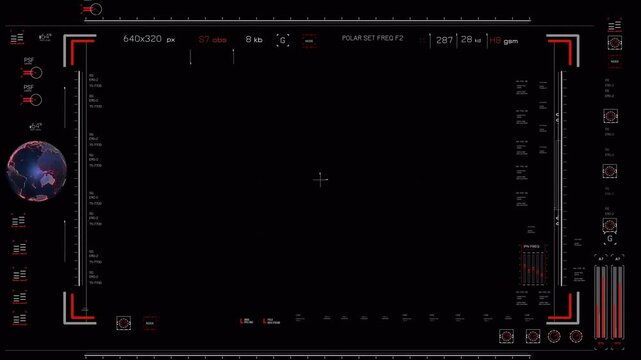Open the list menu icon beside the top-left x64 label
Screen dimensions: 641x360
(17, 39)
